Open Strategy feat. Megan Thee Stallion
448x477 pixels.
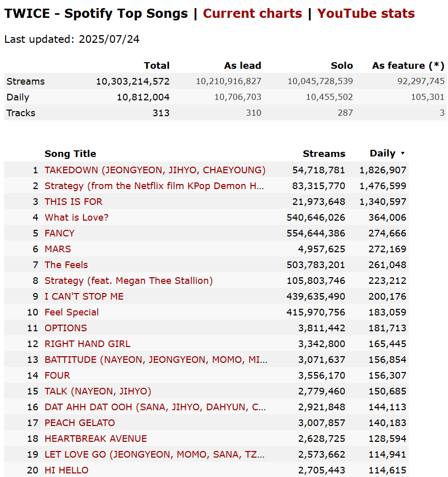point(129,281)
